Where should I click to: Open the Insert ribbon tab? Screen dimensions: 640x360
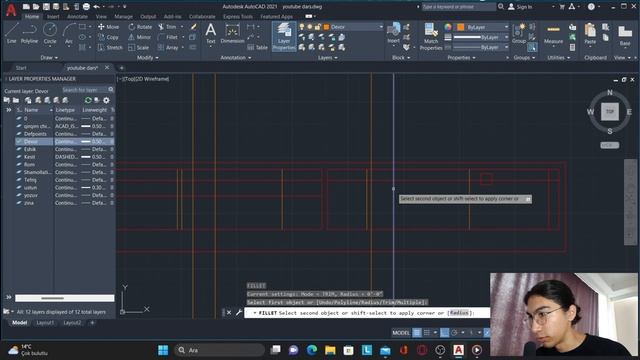click(53, 17)
